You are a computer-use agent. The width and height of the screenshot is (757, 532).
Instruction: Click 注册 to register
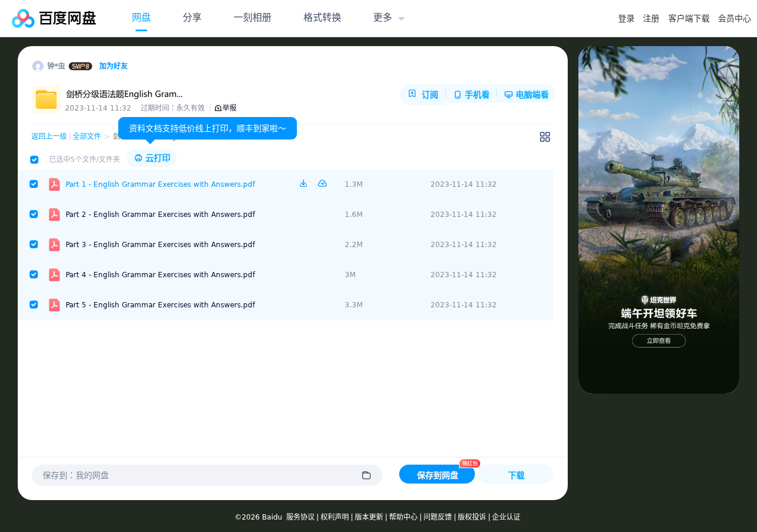coord(651,19)
